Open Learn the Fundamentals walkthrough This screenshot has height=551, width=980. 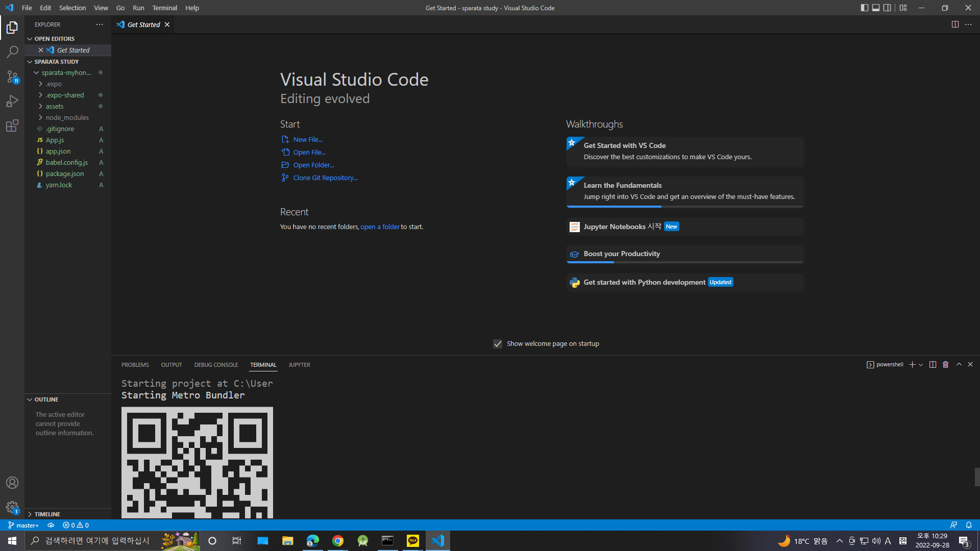point(685,192)
